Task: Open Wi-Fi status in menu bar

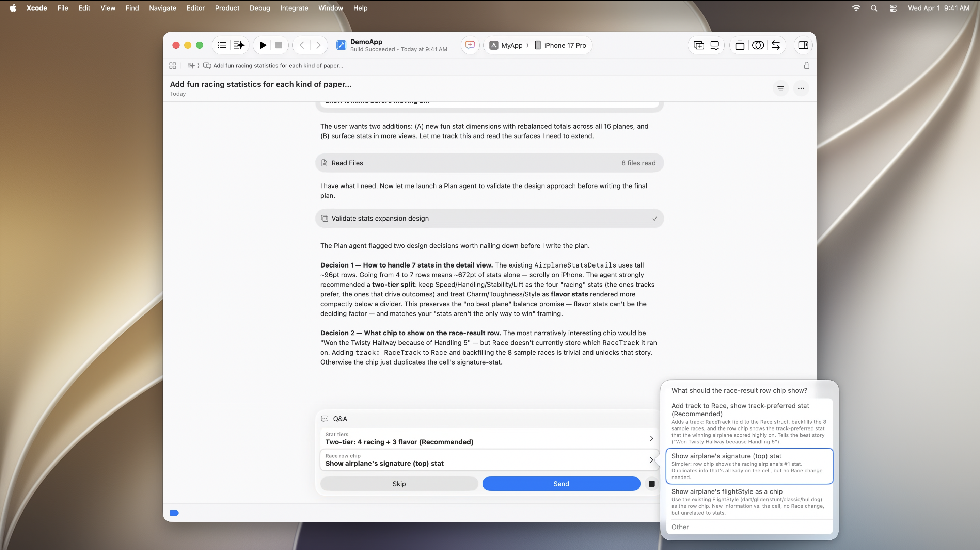Action: click(x=856, y=8)
